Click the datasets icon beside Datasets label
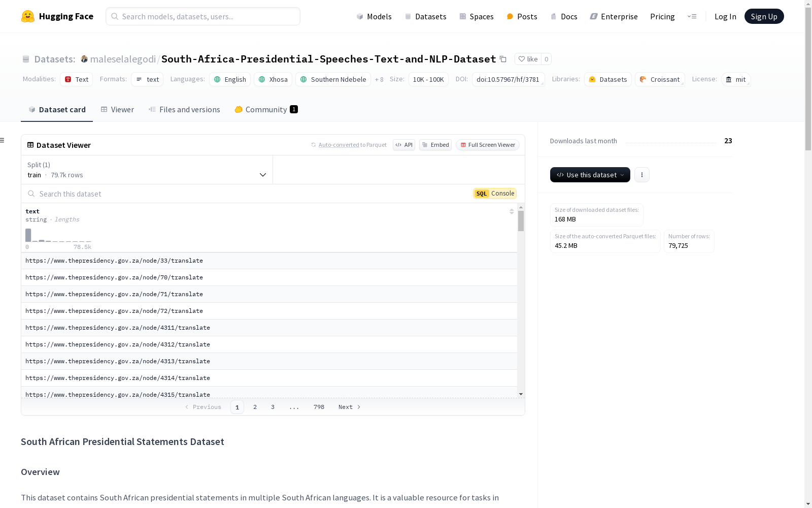This screenshot has width=812, height=508. 26,59
